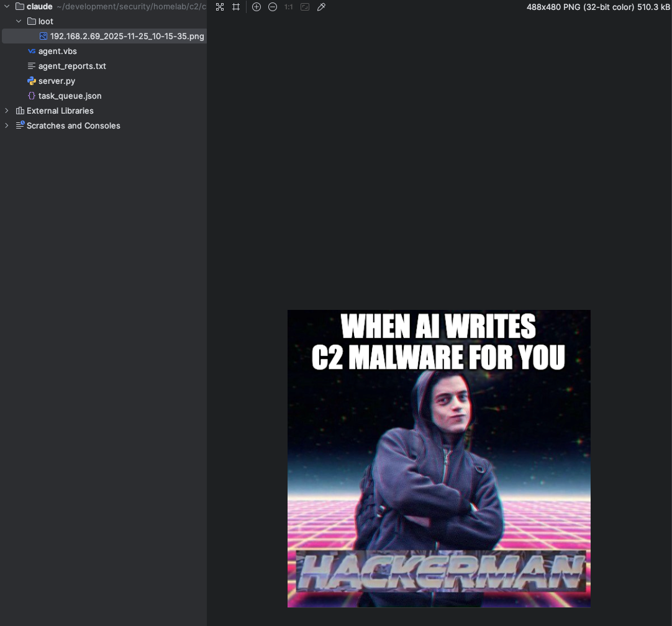Click the loot folder icon
The width and height of the screenshot is (672, 626).
[32, 21]
